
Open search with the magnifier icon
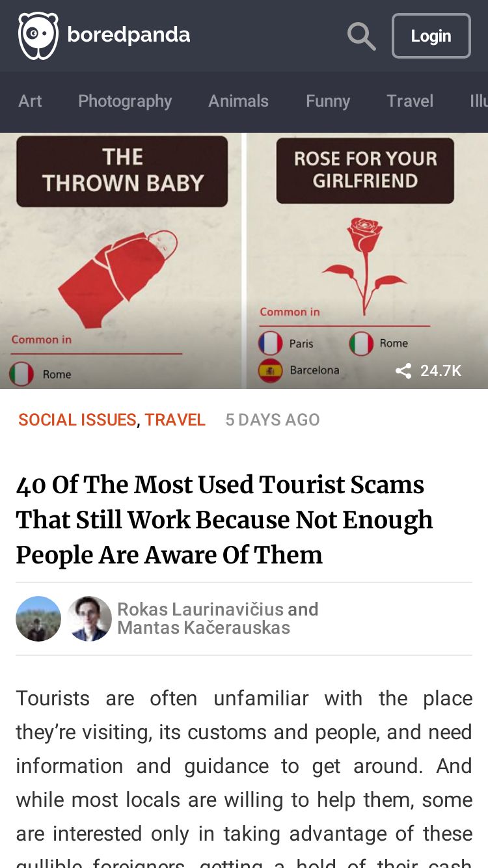pos(361,36)
